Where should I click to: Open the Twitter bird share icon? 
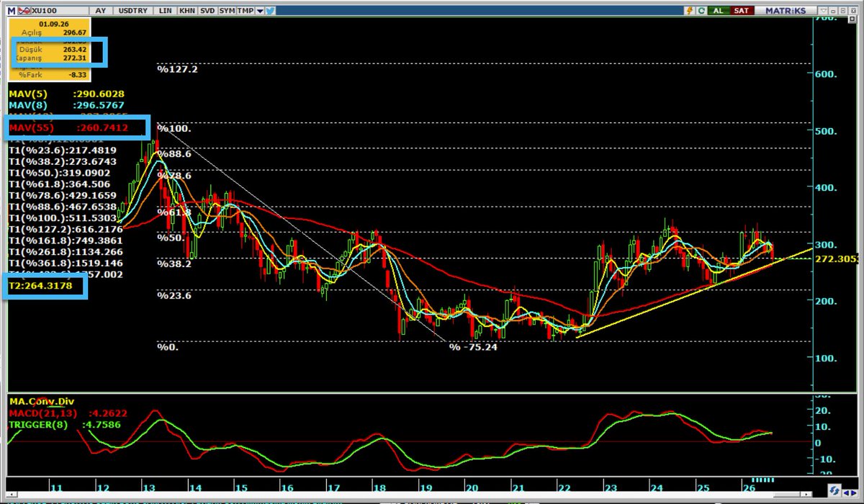[x=270, y=10]
